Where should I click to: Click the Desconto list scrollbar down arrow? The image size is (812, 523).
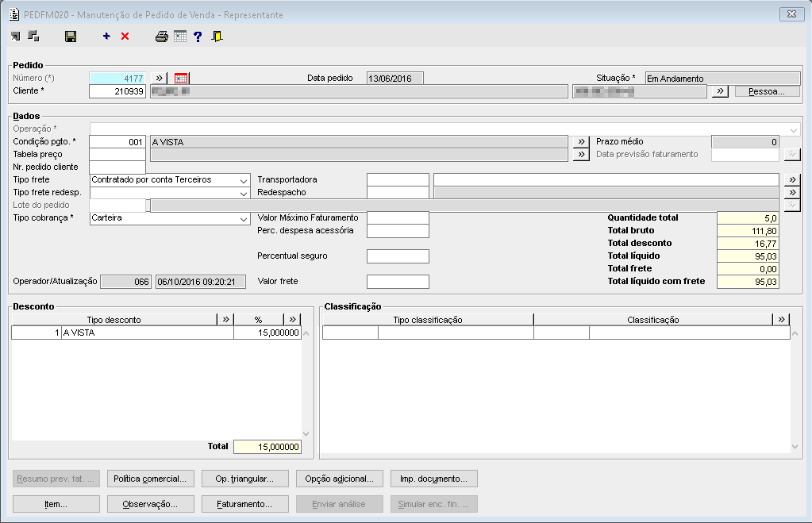306,434
